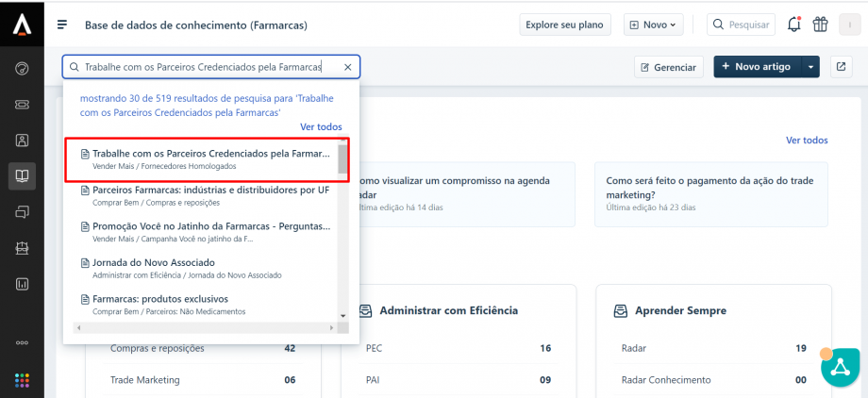
Task: Clear the knowledge base search text
Action: point(347,67)
